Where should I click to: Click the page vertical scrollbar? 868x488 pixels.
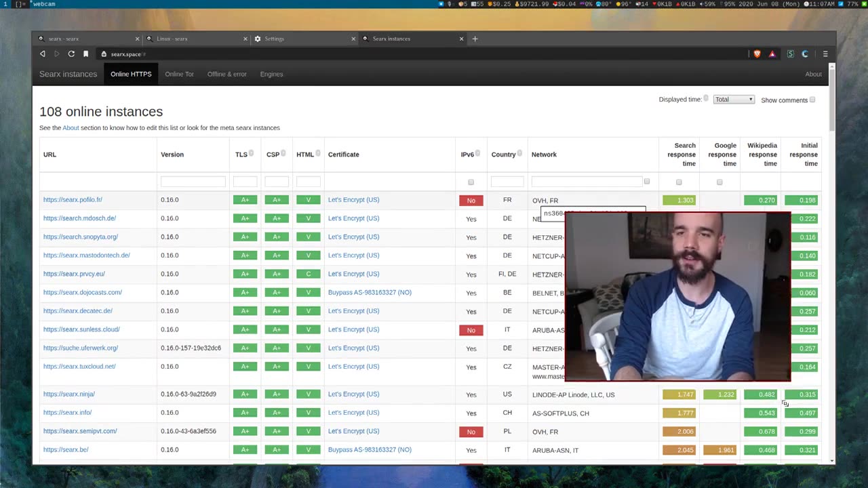coord(832,99)
